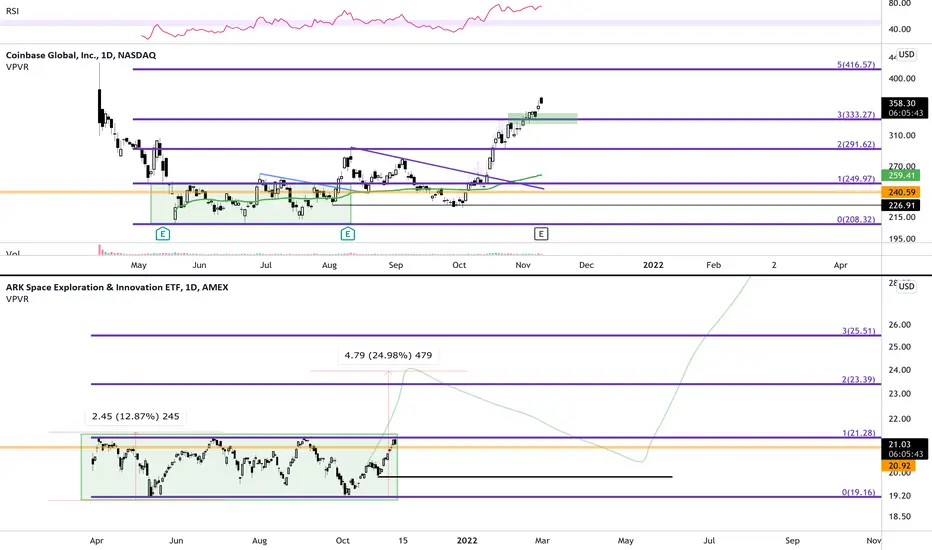Select the pink RSI line

[x=342, y=21]
